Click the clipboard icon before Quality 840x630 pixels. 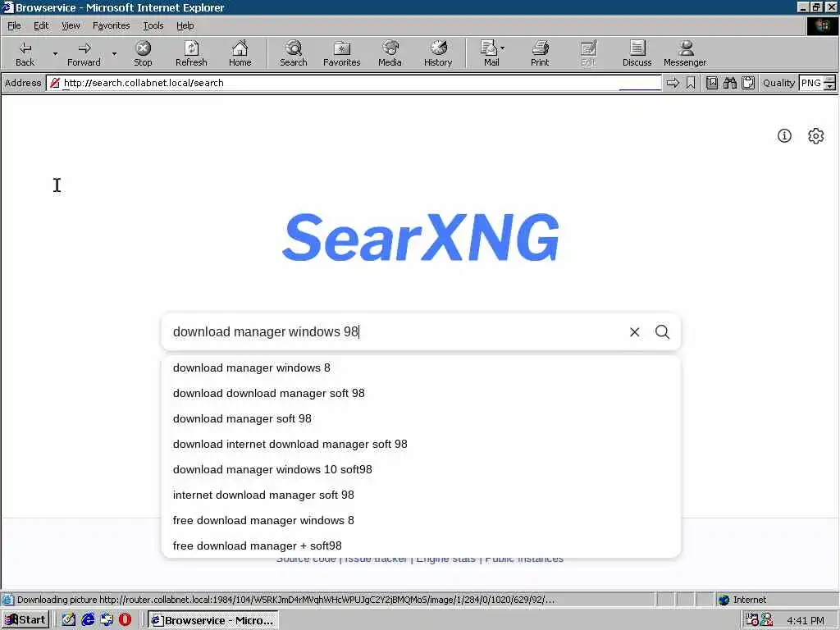pyautogui.click(x=748, y=83)
